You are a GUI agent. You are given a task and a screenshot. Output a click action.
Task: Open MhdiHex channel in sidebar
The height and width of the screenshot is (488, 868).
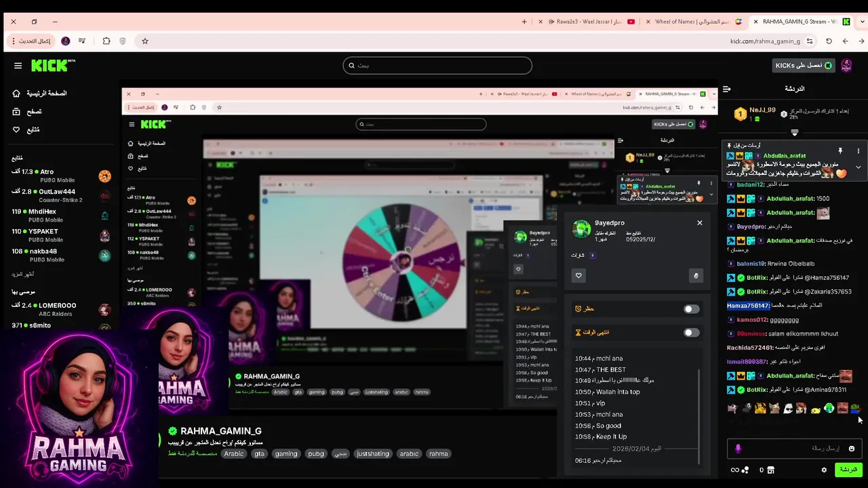(61, 216)
